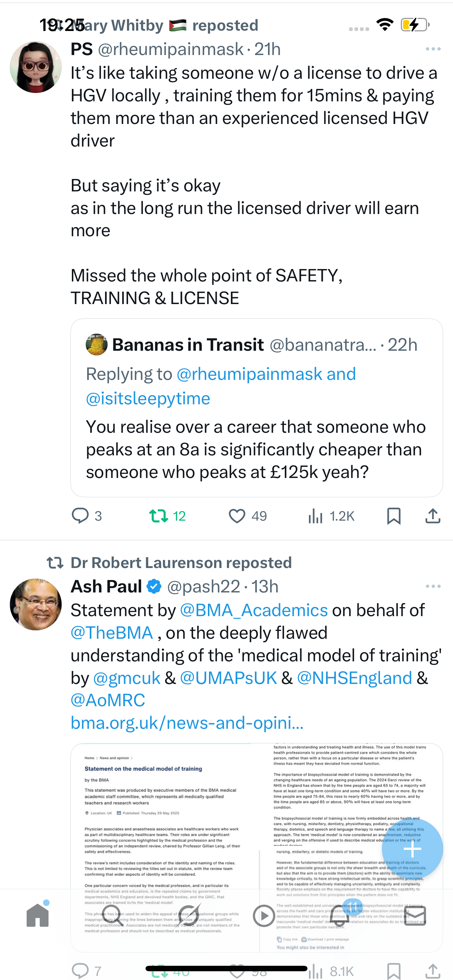Open quoted Bananas in Transit tweet
The width and height of the screenshot is (453, 980).
tap(256, 449)
